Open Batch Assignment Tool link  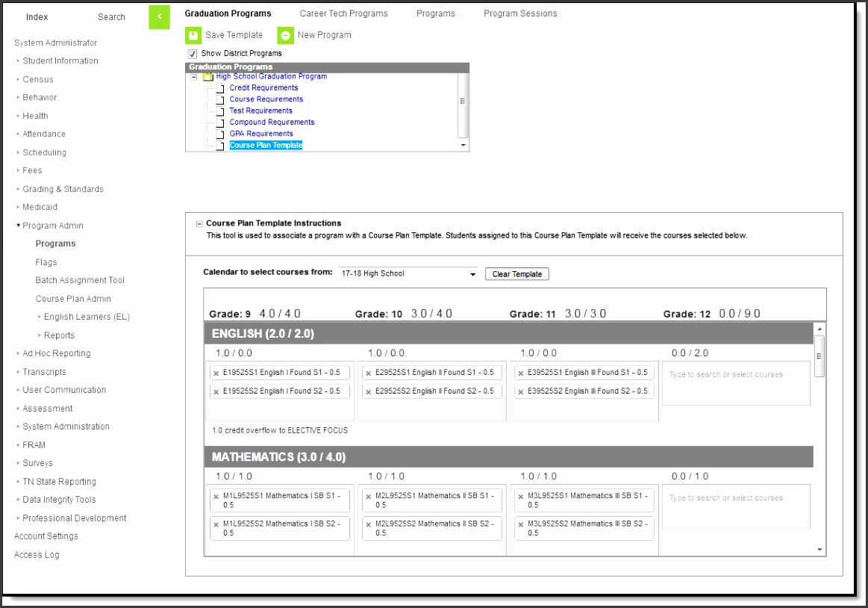click(80, 281)
